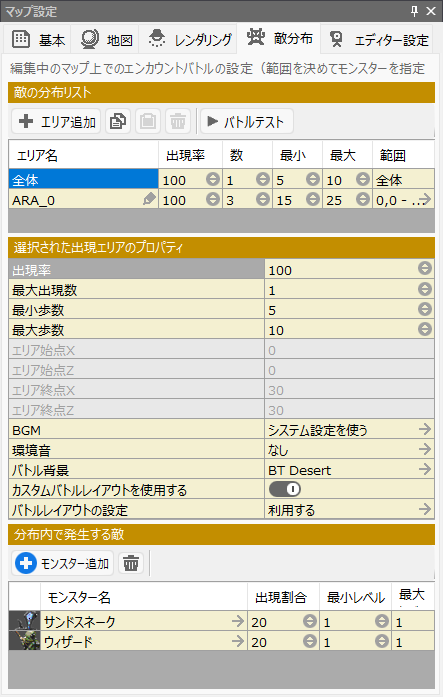Select the ARA_0 row in the area list

click(221, 200)
